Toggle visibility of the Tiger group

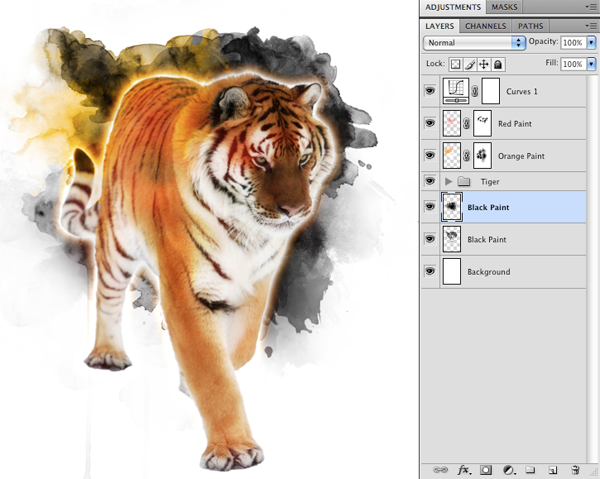(x=430, y=181)
